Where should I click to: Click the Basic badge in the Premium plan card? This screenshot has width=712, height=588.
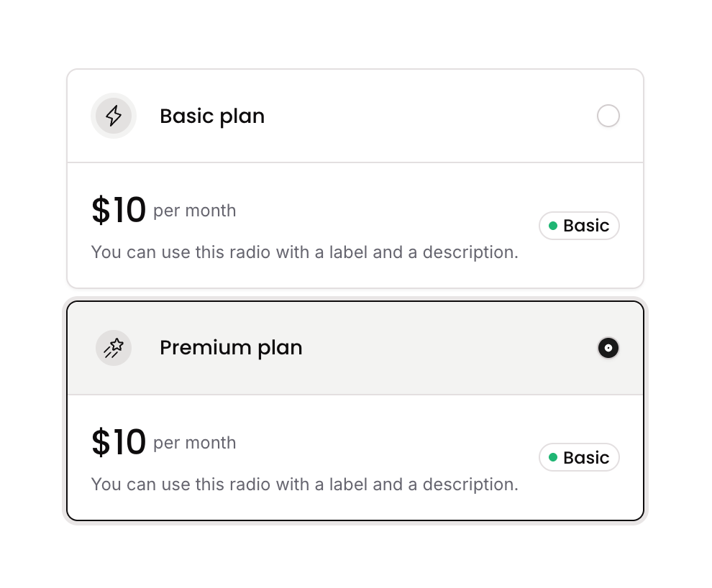pos(580,457)
